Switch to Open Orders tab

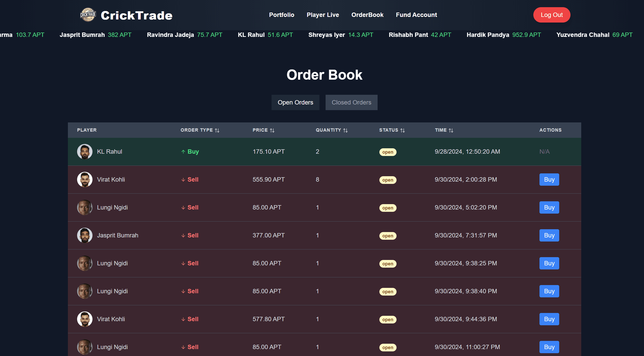295,102
